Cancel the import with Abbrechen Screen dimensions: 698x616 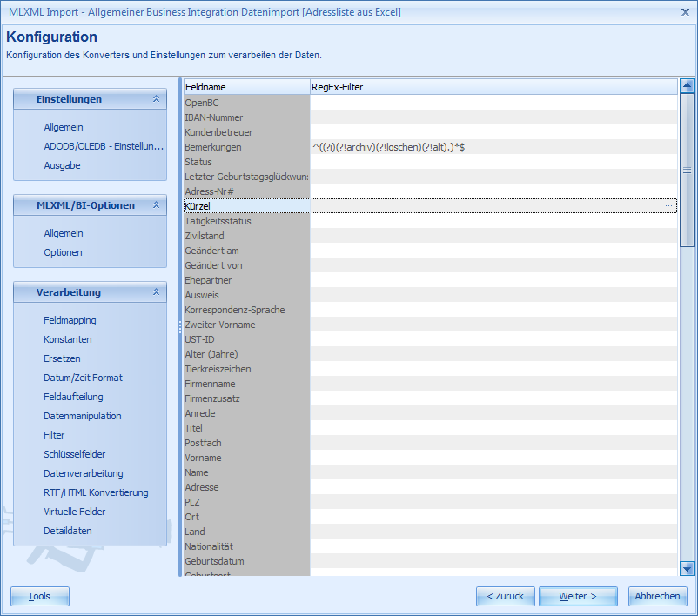pos(657,595)
